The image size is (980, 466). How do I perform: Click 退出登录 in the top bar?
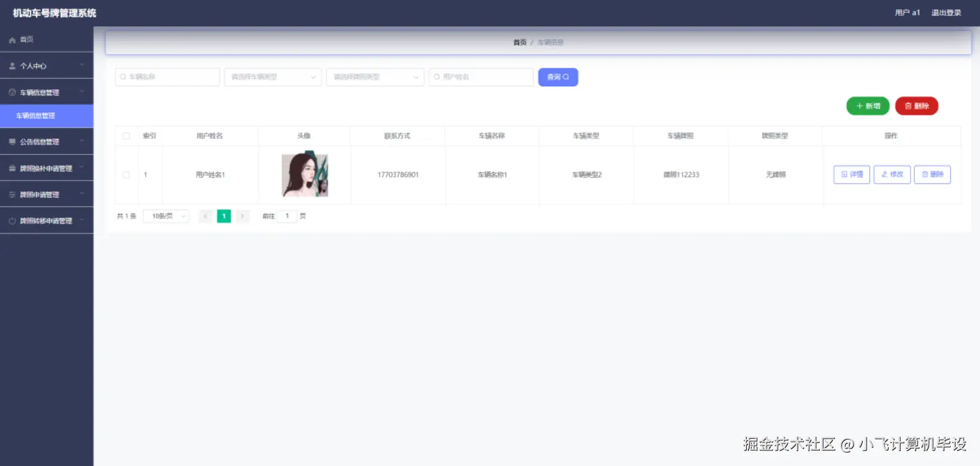click(946, 12)
